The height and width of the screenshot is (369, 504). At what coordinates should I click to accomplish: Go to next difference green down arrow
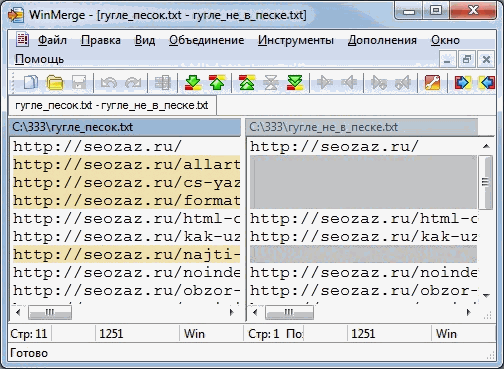193,82
